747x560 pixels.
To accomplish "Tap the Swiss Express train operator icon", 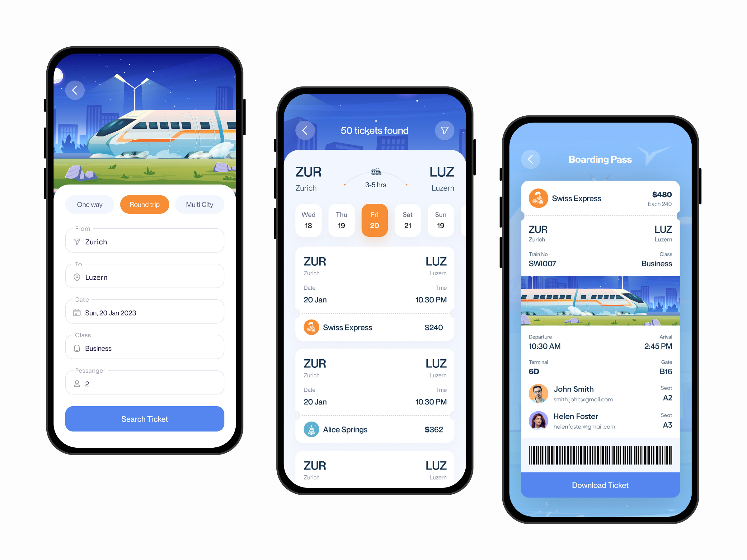I will point(311,327).
